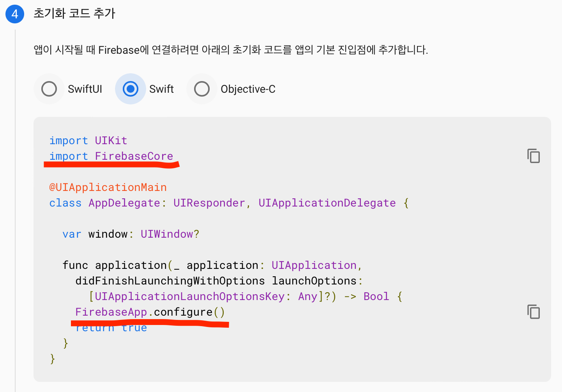Click the "@UIApplicationMain" annotation text
Image resolution: width=562 pixels, height=392 pixels.
108,187
